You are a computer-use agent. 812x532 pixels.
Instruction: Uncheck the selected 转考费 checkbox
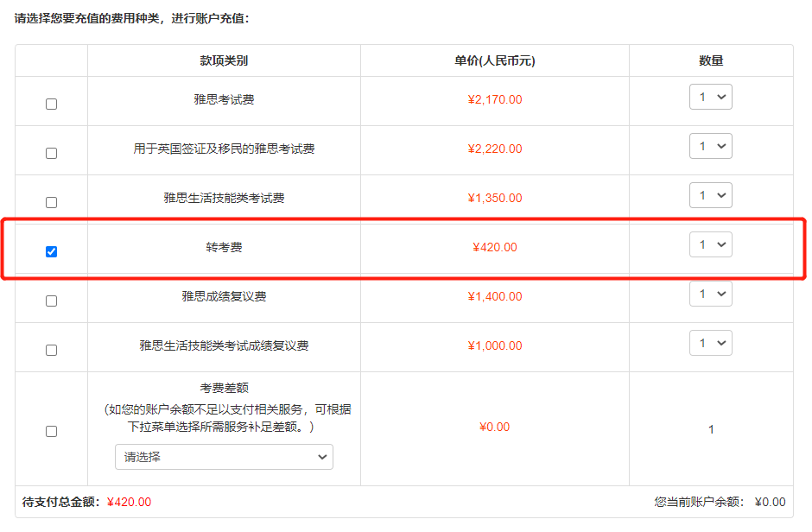(51, 251)
